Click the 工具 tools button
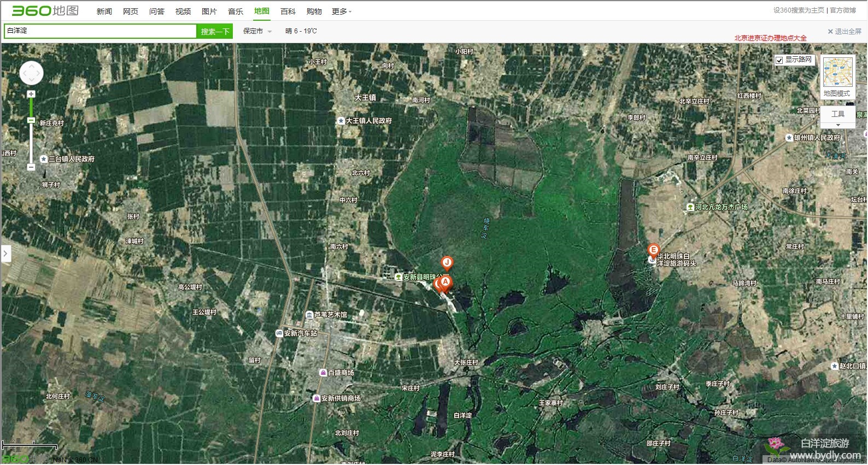This screenshot has width=868, height=465. click(x=838, y=114)
